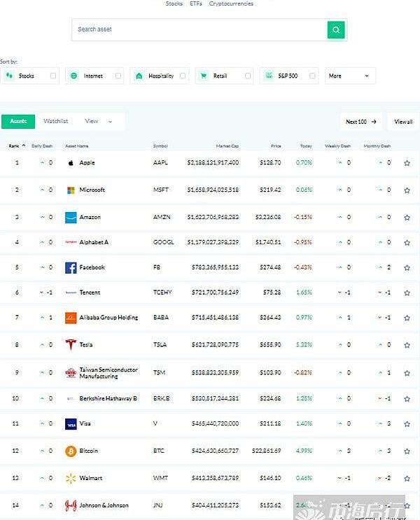The height and width of the screenshot is (520, 420).
Task: Sort by Market Cap column header
Action: (x=227, y=146)
